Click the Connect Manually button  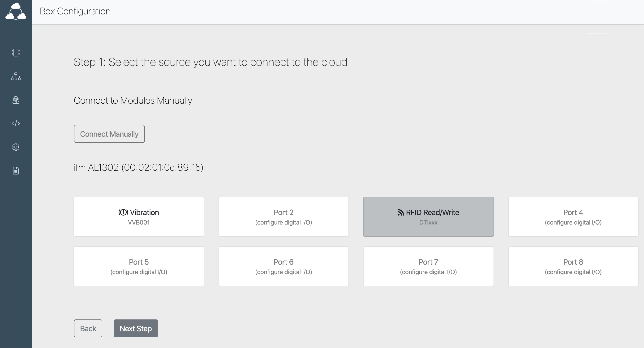(x=109, y=134)
